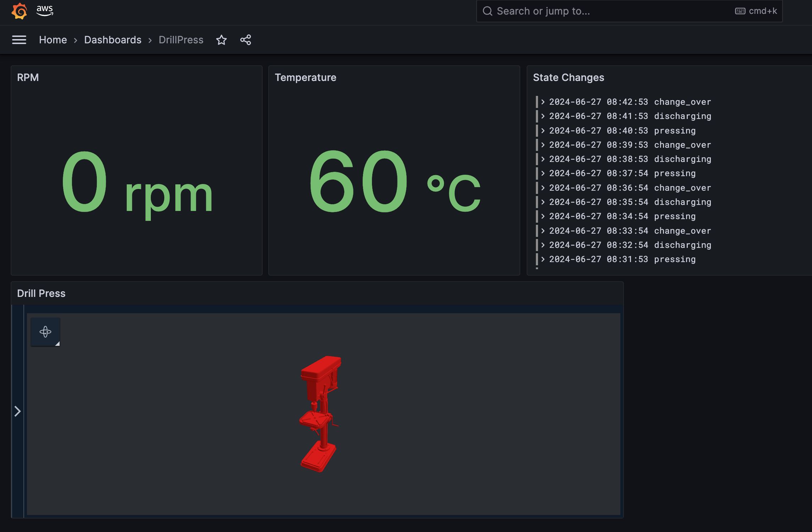Open dashboard sharing via the share icon

tap(245, 40)
